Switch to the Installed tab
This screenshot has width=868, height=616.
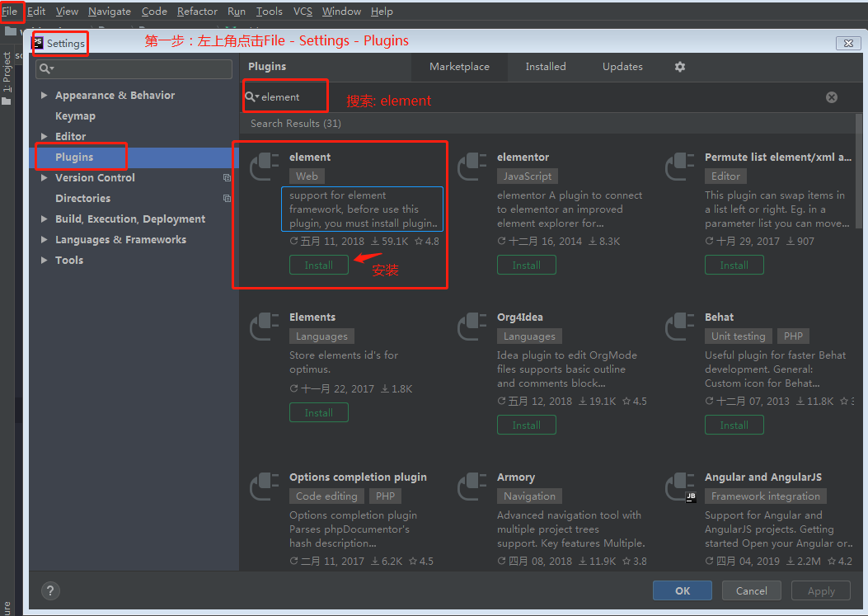coord(545,67)
